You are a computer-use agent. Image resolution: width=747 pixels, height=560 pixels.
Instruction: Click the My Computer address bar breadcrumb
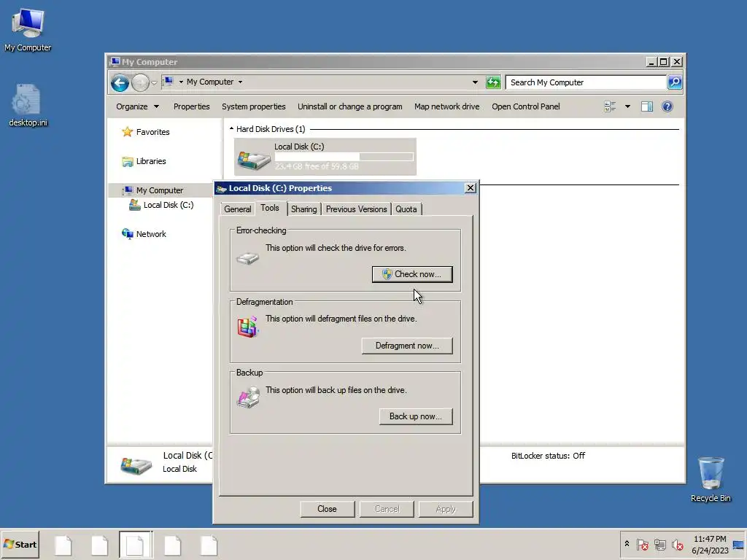tap(209, 82)
